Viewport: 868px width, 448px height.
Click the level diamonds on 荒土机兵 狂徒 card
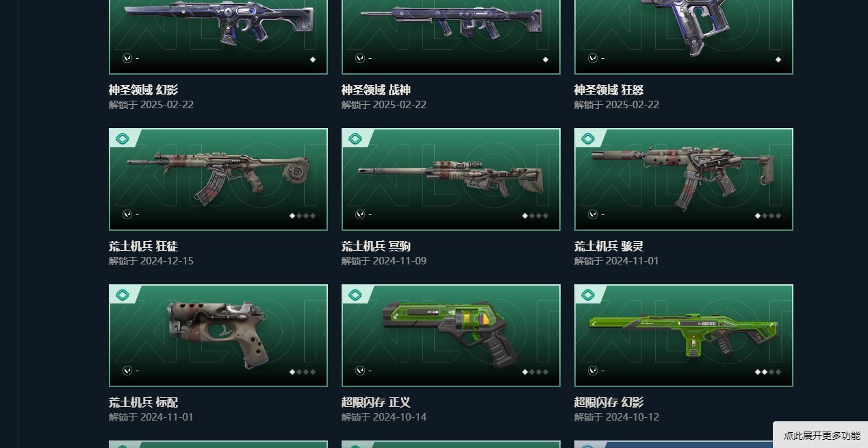coord(303,216)
